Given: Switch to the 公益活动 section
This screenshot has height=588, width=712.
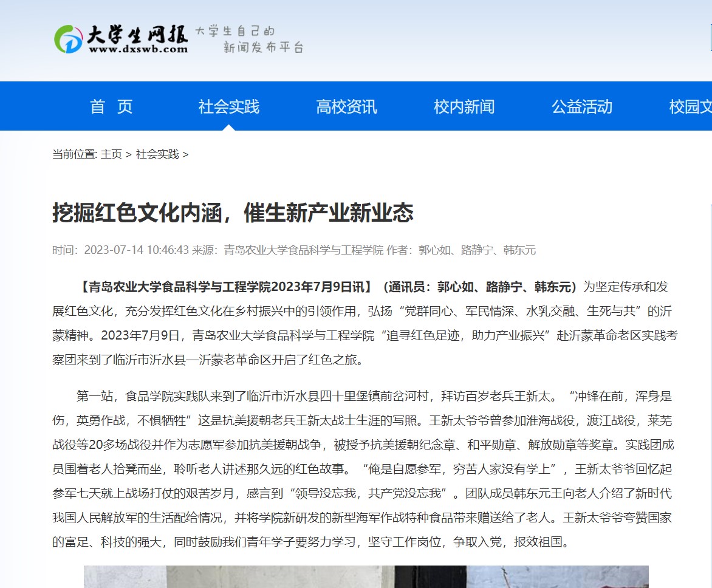Looking at the screenshot, I should [x=581, y=107].
